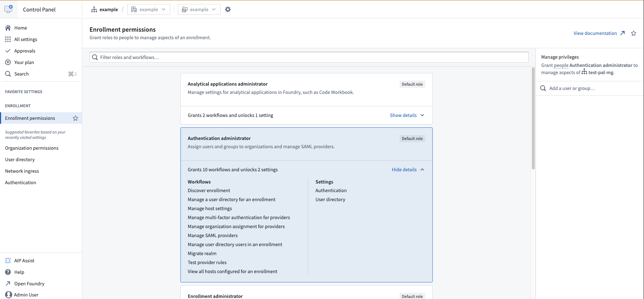Expand details for Analytical applications administrator
Viewport: 644px width, 299px height.
(x=407, y=115)
